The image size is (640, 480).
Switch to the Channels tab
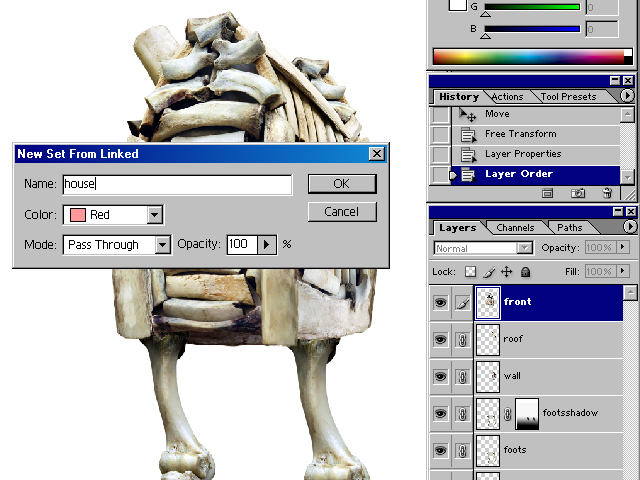coord(515,228)
